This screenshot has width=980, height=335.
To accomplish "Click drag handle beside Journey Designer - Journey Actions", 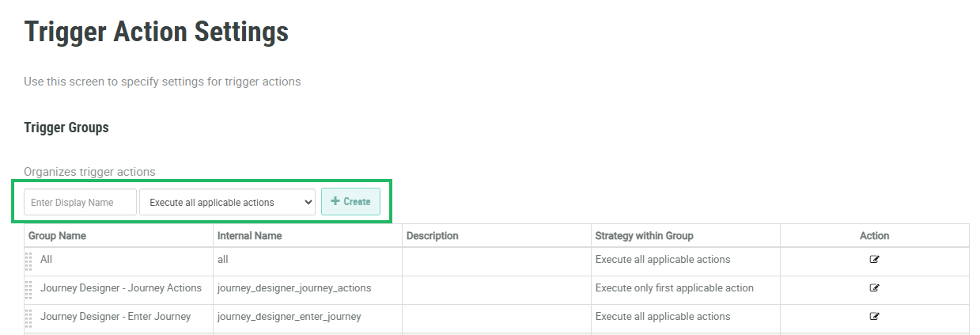I will tap(29, 289).
